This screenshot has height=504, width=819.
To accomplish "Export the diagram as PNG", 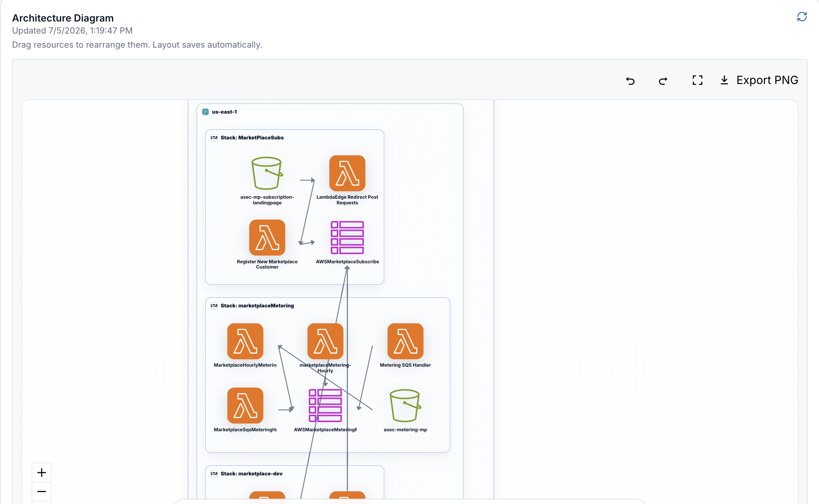I will [x=759, y=80].
